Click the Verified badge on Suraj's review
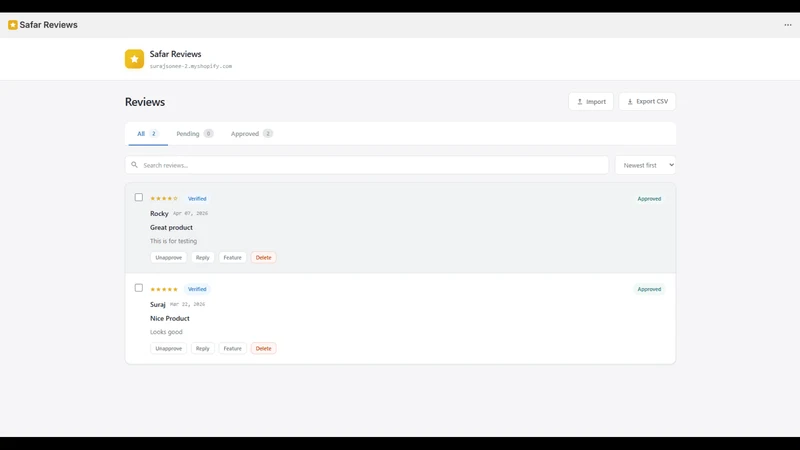800x450 pixels. click(x=197, y=289)
